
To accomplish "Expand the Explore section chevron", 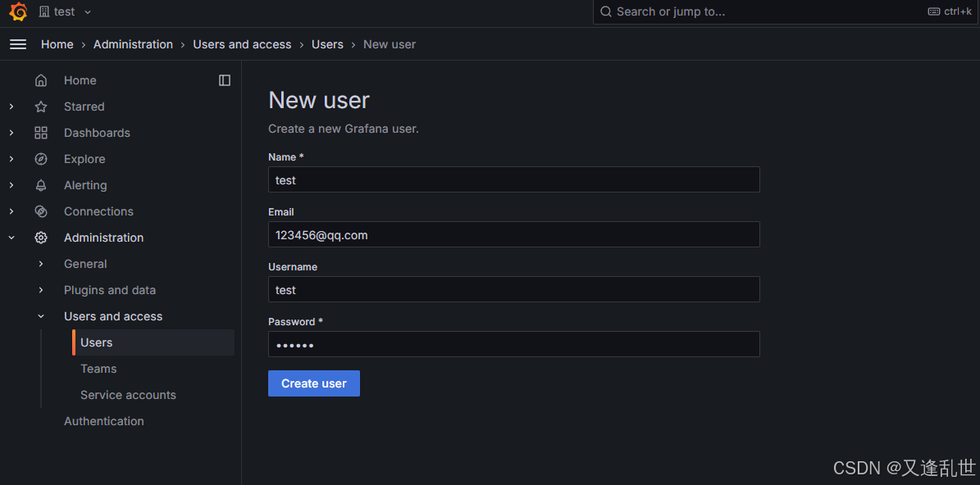I will coord(11,159).
